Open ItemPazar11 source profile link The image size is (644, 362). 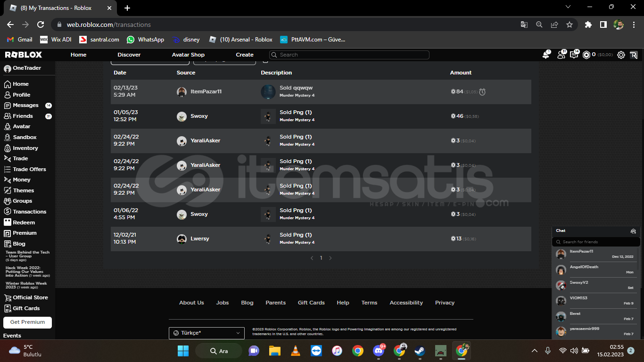click(206, 91)
